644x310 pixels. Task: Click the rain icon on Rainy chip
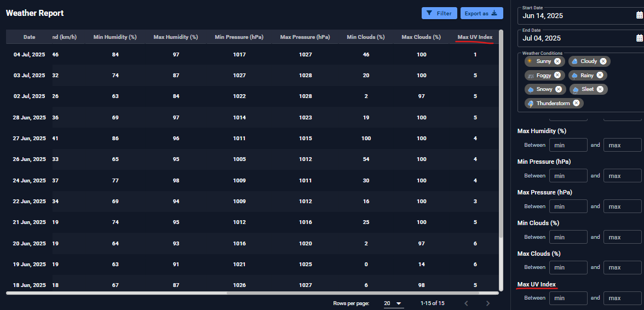click(x=574, y=76)
